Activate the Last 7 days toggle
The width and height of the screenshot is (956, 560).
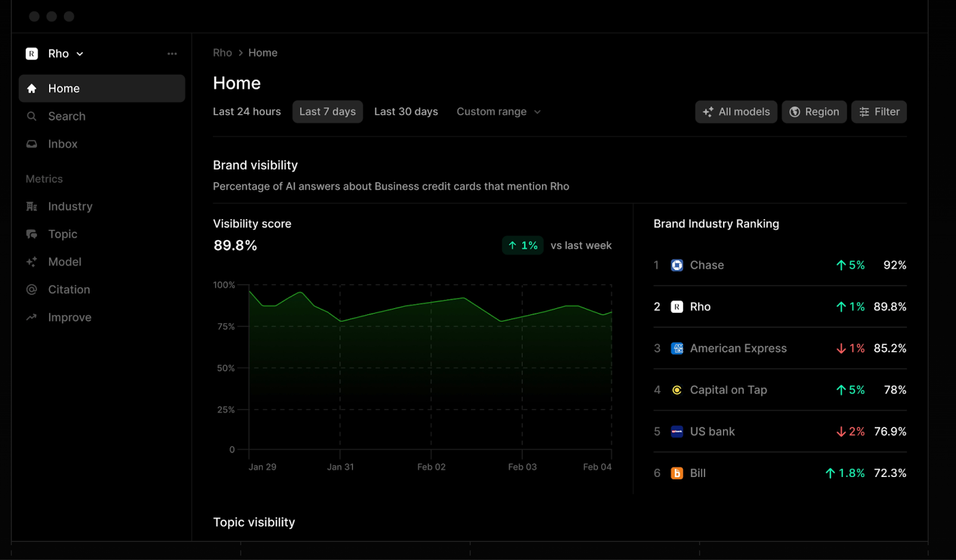point(327,112)
